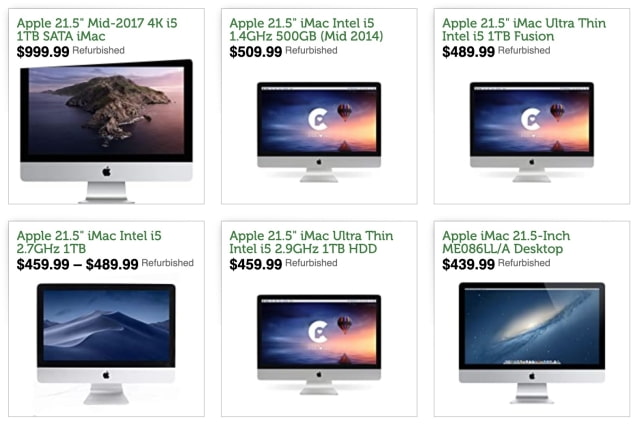Image resolution: width=640 pixels, height=426 pixels.
Task: Open the Mid-2017 4K i5 1TB SATA iMac title link
Action: click(x=97, y=29)
